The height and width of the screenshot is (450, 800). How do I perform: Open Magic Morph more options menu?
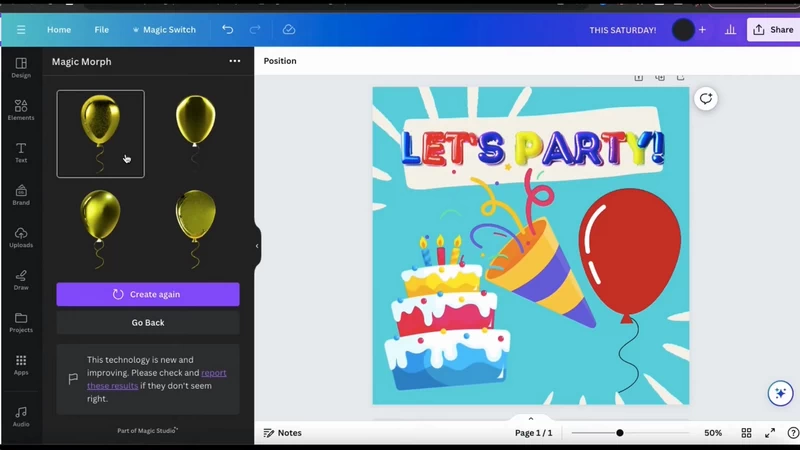pos(235,61)
